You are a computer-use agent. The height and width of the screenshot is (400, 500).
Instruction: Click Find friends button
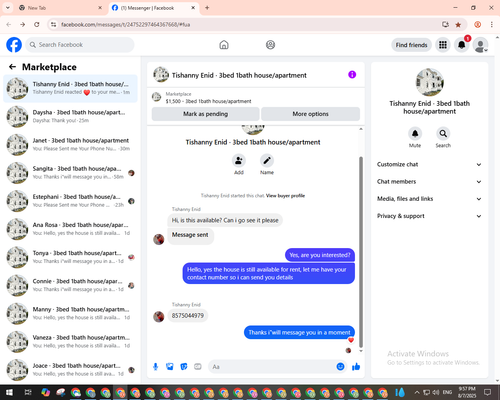[411, 45]
